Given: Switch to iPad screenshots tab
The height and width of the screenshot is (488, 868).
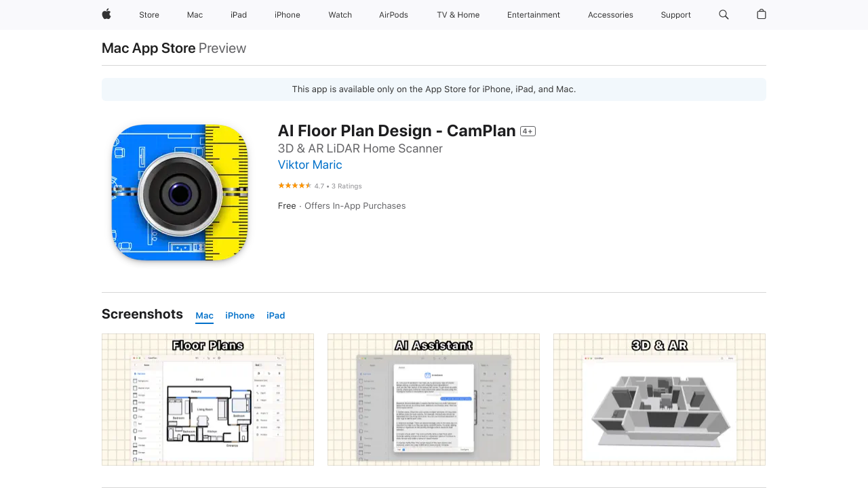Looking at the screenshot, I should [275, 316].
